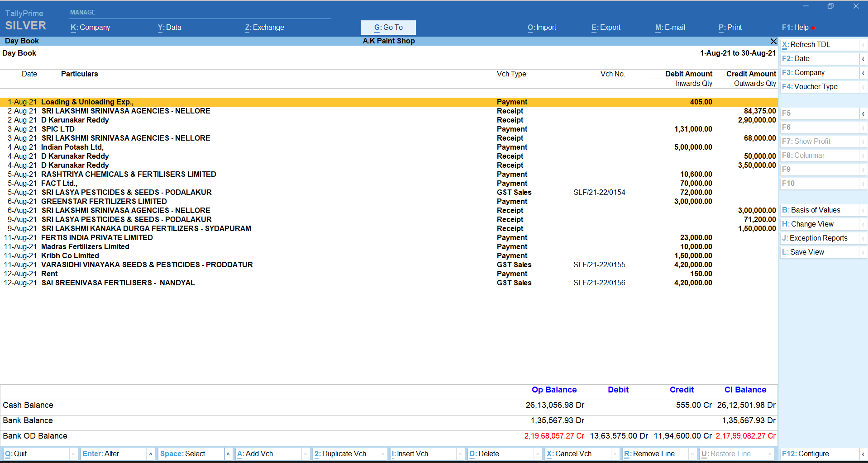Expand chevron beside F12: Configure
Viewport: 868px width, 463px height.
pyautogui.click(x=863, y=454)
